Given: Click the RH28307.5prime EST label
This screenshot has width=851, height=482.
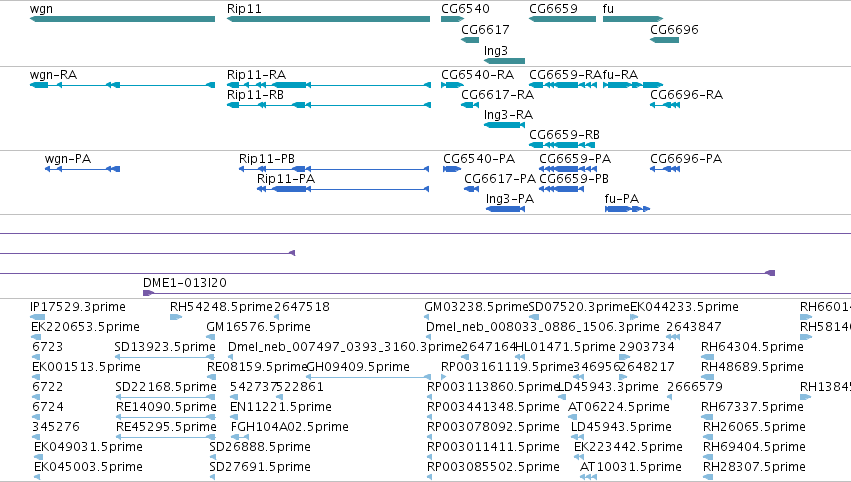Looking at the screenshot, I should point(754,468).
